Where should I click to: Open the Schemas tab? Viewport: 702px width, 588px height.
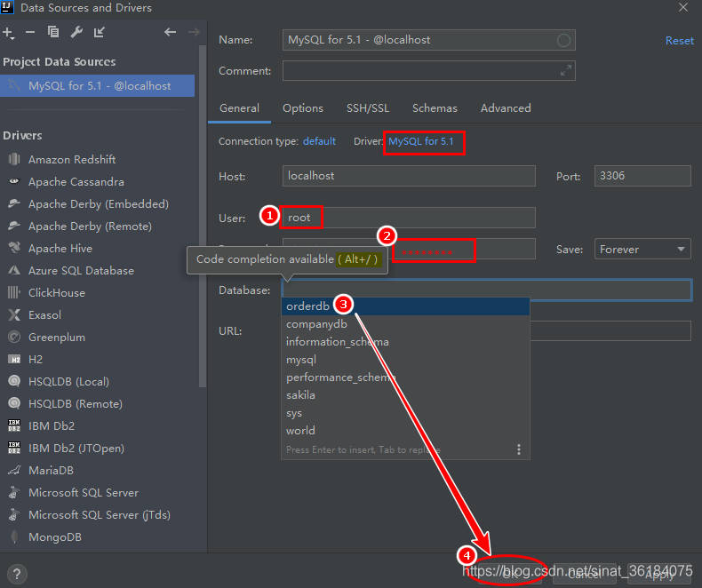(x=435, y=108)
